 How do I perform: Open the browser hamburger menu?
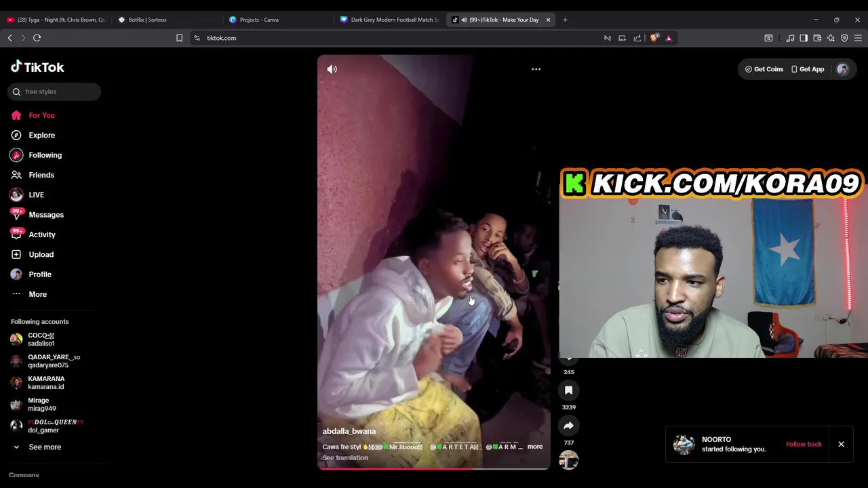(x=858, y=38)
